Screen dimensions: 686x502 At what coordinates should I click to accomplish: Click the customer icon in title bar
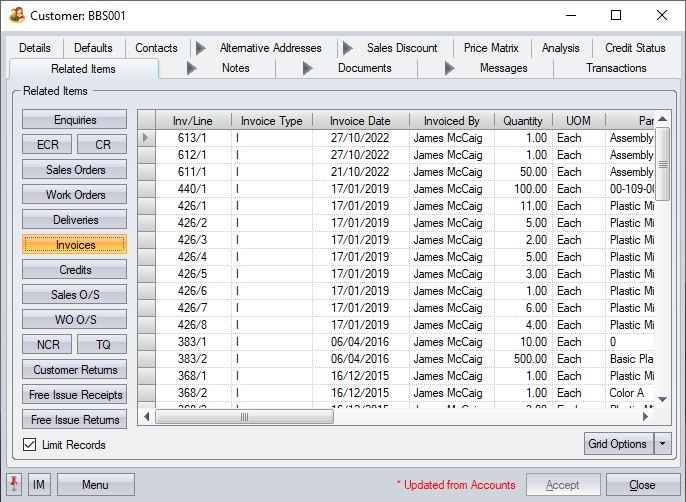tap(16, 15)
